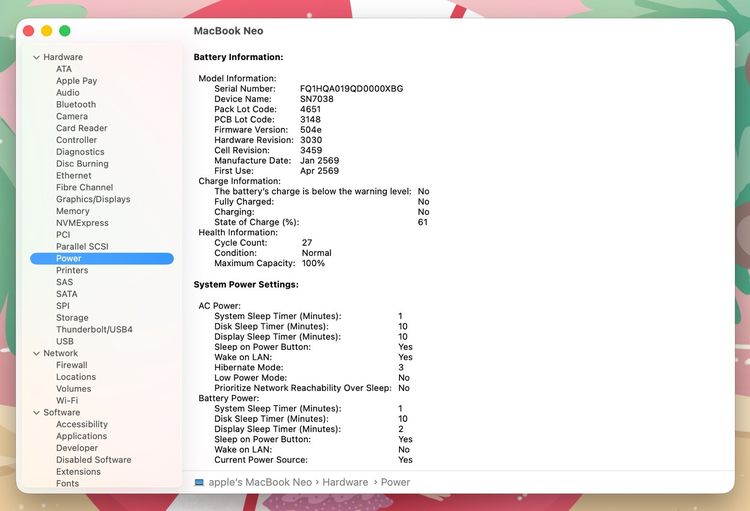This screenshot has width=750, height=511.
Task: Click maximum capacity value 100%
Action: pos(313,263)
